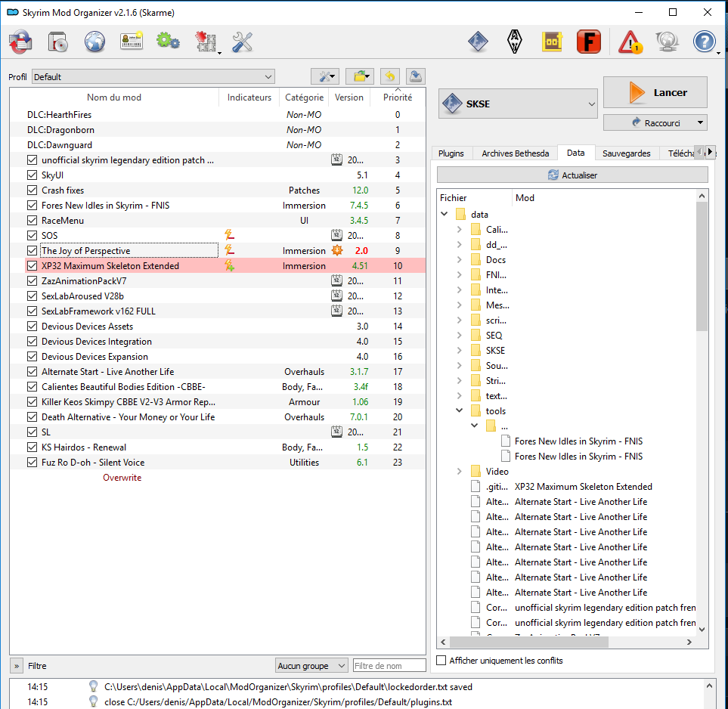Toggle Devious Devices Assets checkbox
728x709 pixels.
(x=32, y=326)
